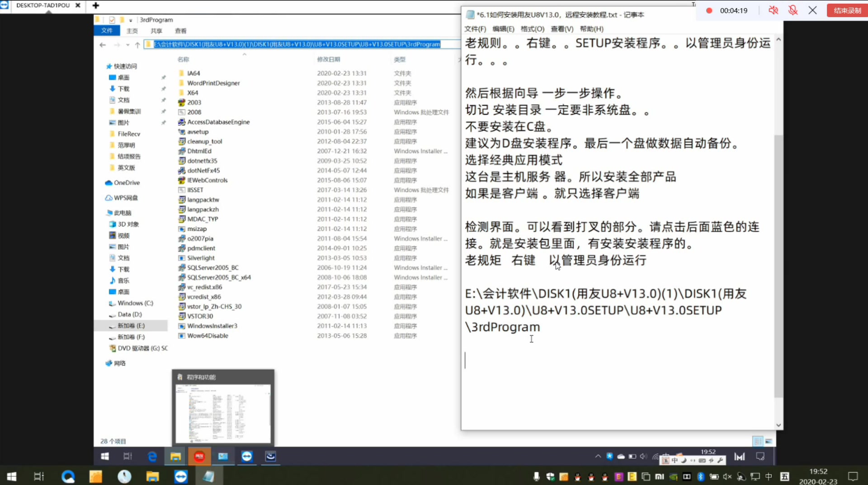The image size is (868, 485).
Task: Open File Explorer on the remote taskbar
Action: pyautogui.click(x=175, y=456)
